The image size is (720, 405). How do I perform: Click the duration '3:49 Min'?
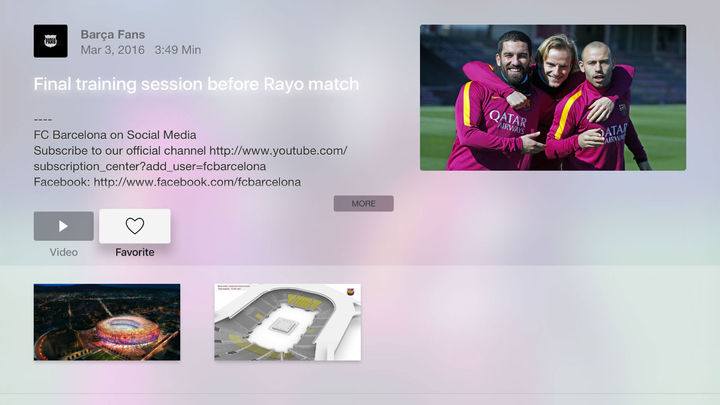pos(178,50)
